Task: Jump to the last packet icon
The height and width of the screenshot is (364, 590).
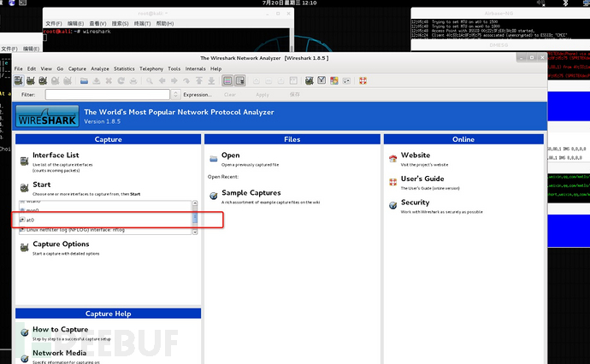Action: [x=211, y=81]
